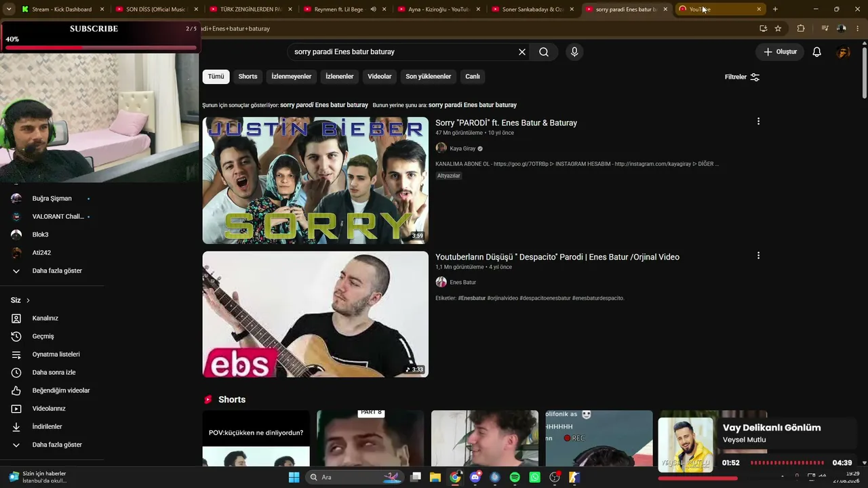This screenshot has height=488, width=868.
Task: Open the notifications bell
Action: point(817,52)
